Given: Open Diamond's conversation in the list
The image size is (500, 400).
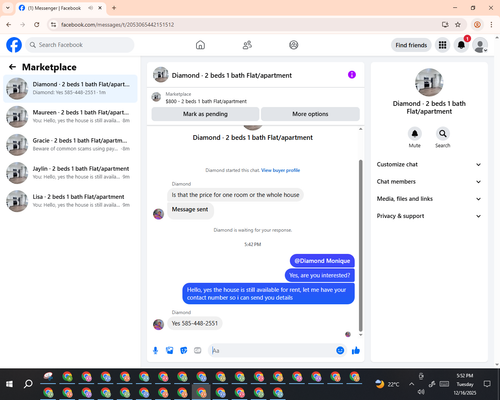Looking at the screenshot, I should coord(70,88).
